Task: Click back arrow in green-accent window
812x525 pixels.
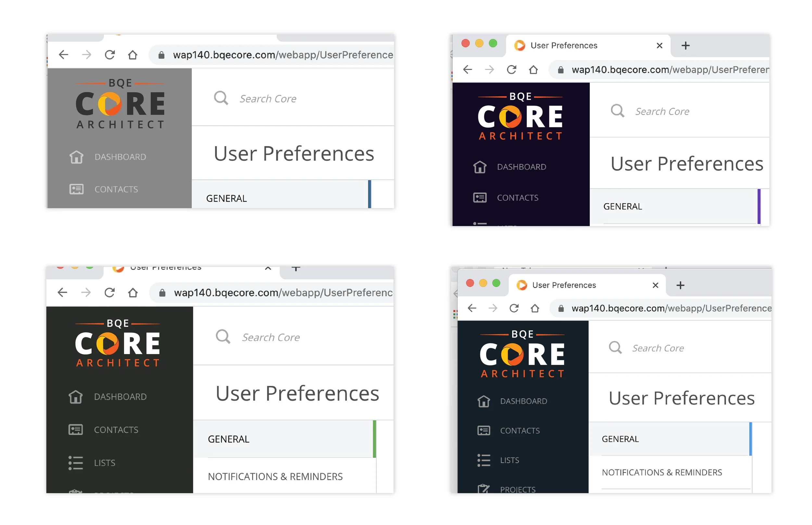Action: pyautogui.click(x=62, y=293)
